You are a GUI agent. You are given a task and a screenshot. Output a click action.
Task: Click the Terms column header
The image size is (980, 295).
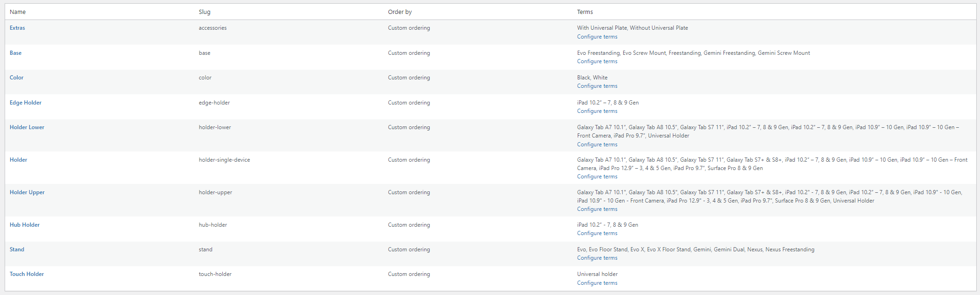585,12
